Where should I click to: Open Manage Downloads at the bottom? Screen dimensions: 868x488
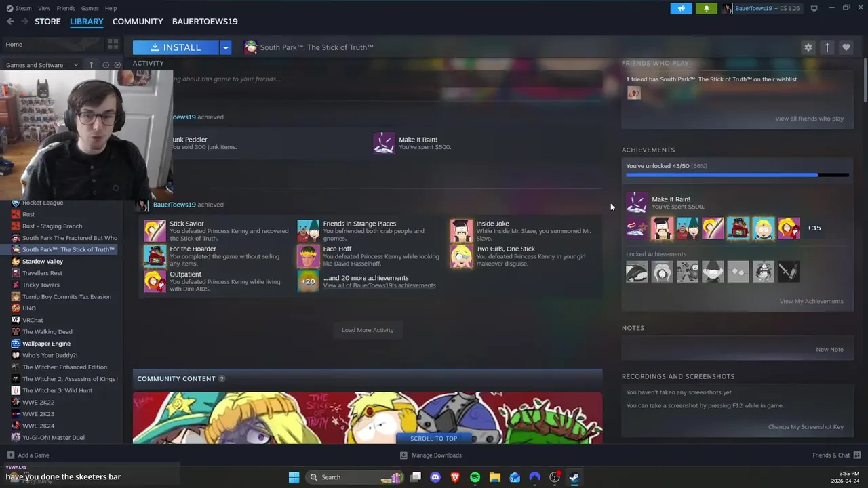tap(431, 455)
